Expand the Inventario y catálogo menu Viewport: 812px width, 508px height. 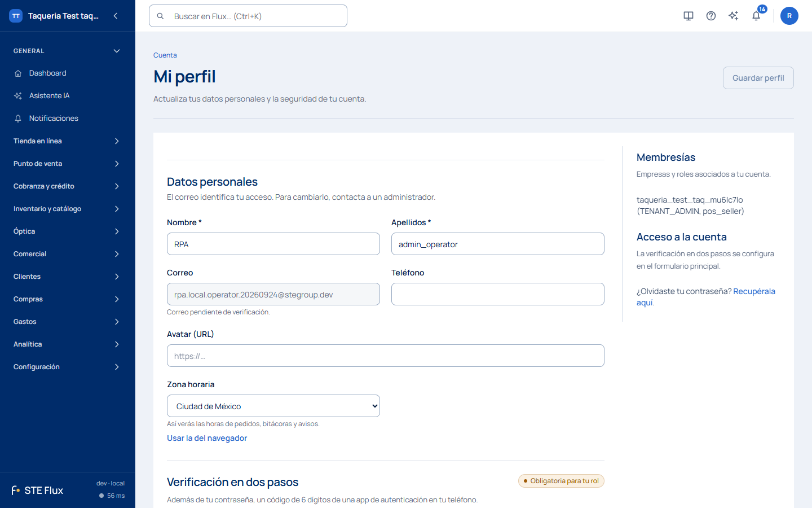[x=68, y=209]
